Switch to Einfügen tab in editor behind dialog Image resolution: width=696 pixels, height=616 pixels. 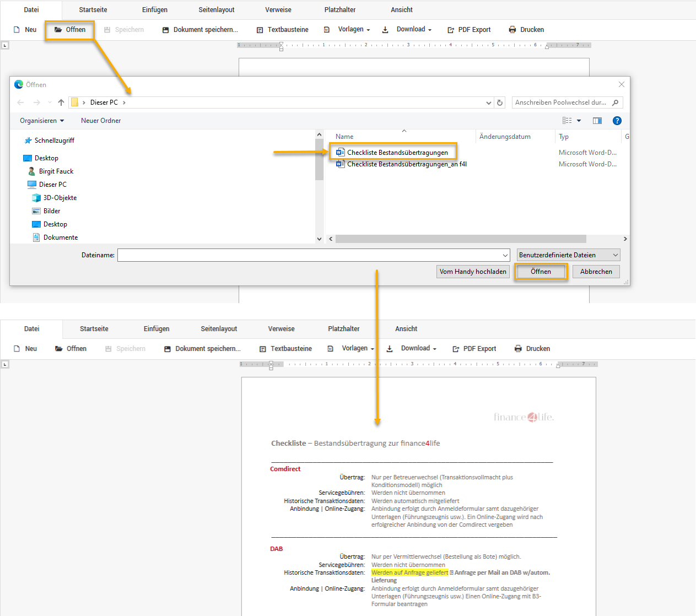click(155, 10)
